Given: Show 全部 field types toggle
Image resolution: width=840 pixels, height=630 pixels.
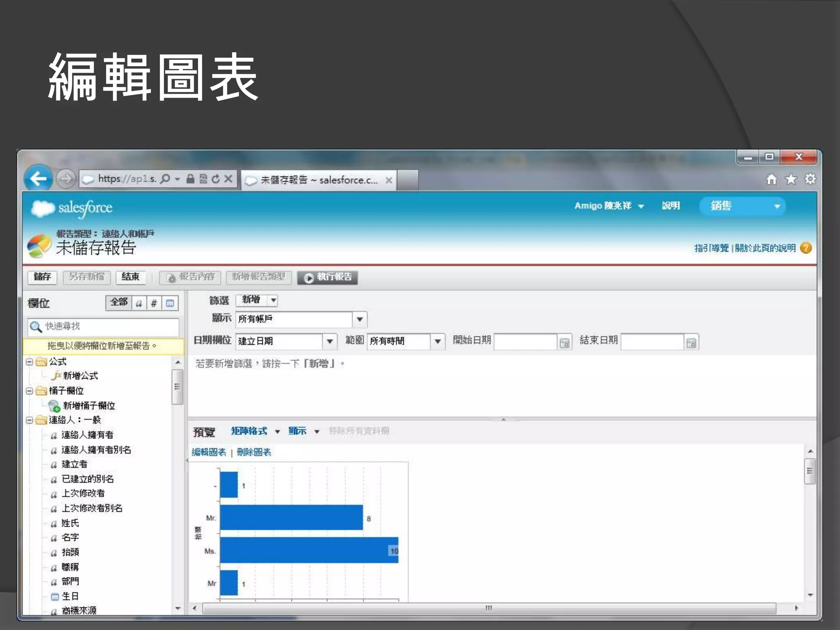Looking at the screenshot, I should 119,303.
